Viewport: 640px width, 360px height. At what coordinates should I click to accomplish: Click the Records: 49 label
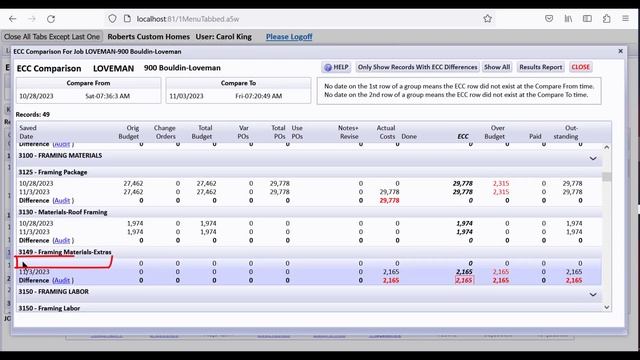(x=33, y=115)
